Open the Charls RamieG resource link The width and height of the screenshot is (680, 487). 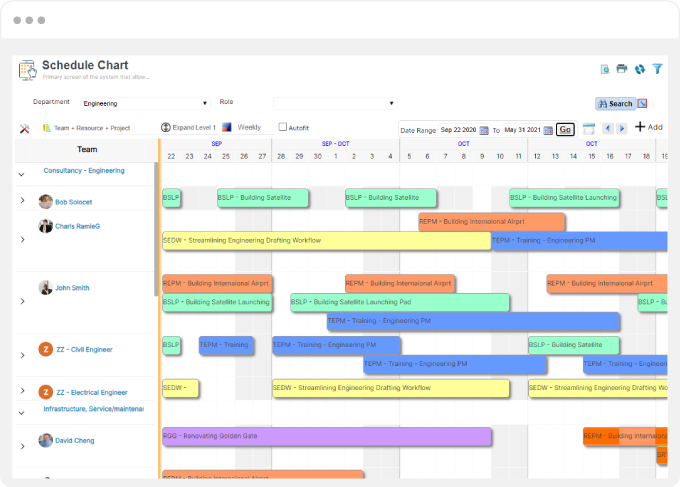pos(78,226)
